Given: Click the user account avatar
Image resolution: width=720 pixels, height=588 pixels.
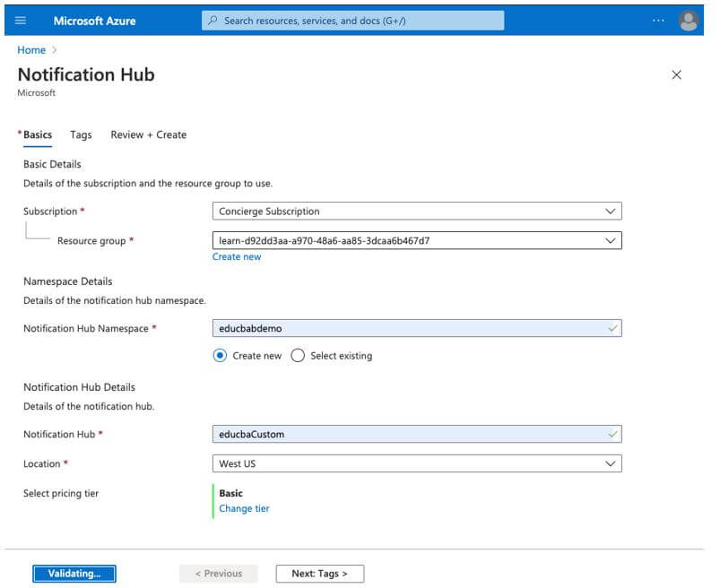Looking at the screenshot, I should [x=688, y=21].
